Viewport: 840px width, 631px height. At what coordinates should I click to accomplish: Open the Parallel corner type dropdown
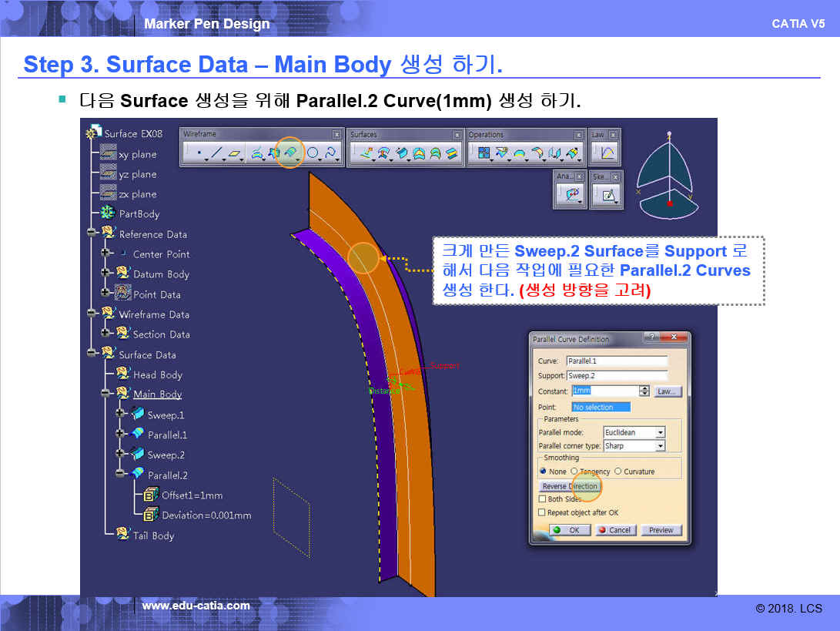pos(660,446)
